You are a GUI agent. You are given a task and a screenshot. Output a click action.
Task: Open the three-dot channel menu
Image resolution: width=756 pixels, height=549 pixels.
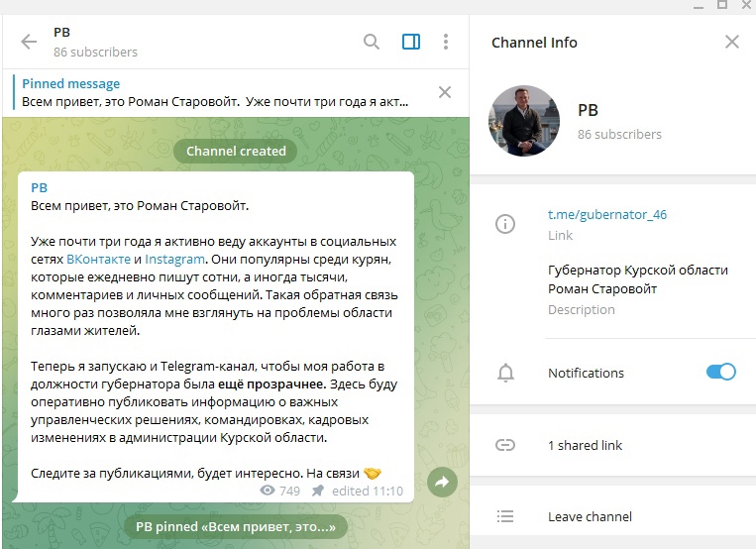coord(446,42)
